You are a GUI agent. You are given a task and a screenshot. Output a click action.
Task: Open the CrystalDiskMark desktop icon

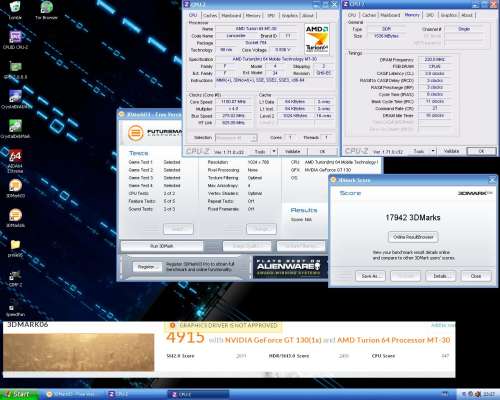pos(15,129)
